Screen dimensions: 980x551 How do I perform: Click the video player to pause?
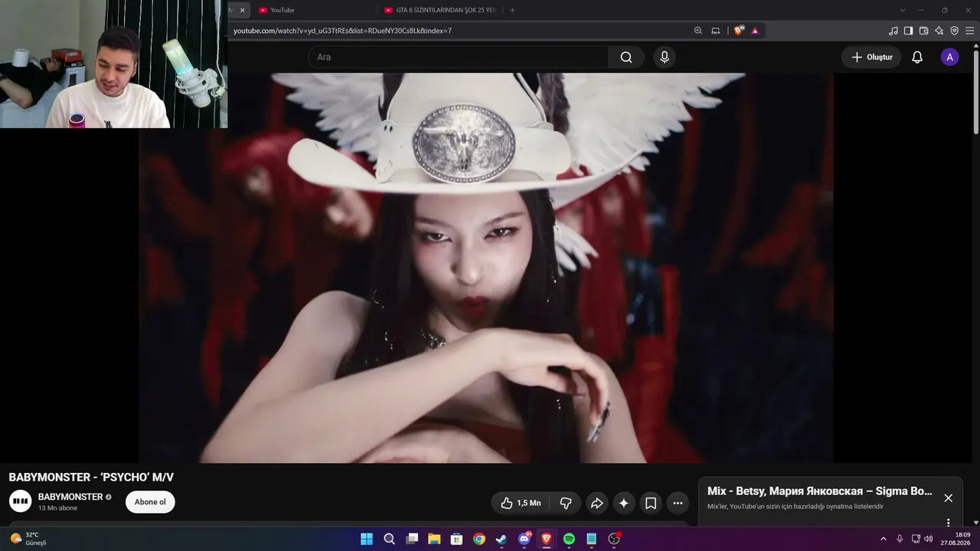pyautogui.click(x=485, y=268)
